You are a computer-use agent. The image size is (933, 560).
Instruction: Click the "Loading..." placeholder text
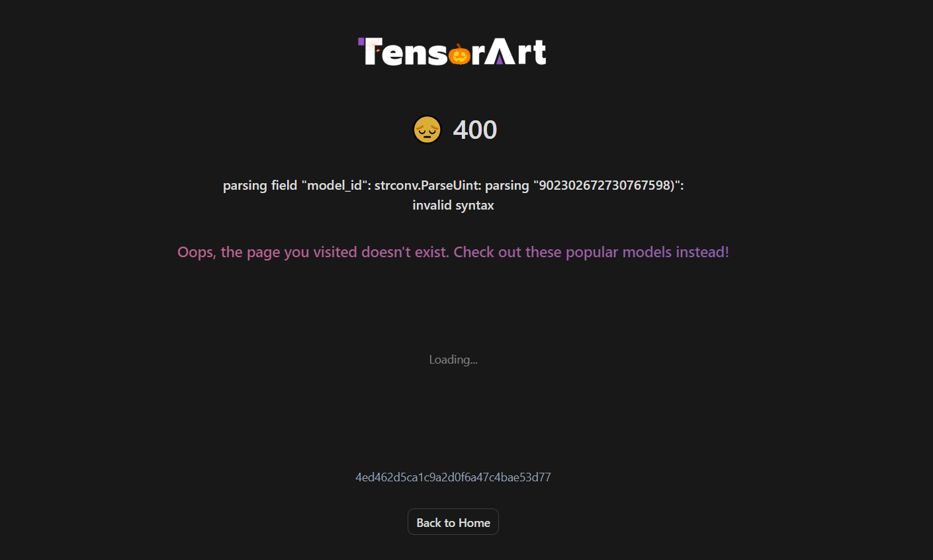point(453,360)
